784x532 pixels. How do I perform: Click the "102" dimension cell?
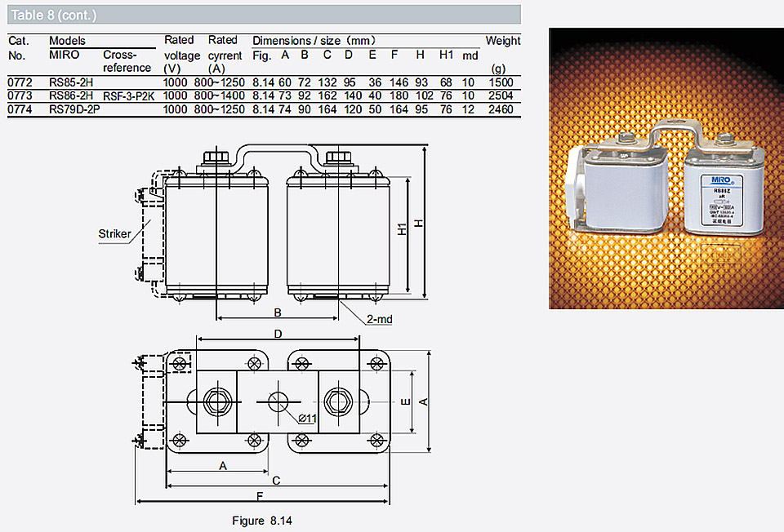click(x=425, y=96)
